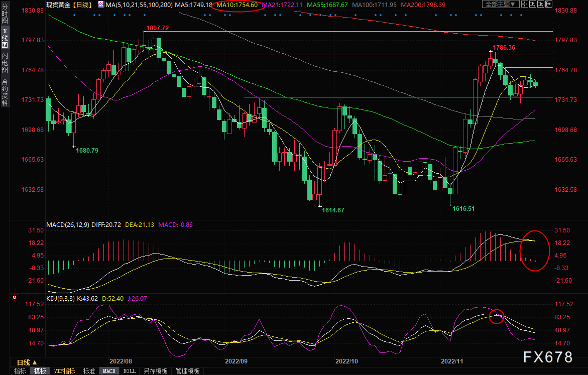
Task: Select the 指标 tab at bottom
Action: tap(20, 371)
